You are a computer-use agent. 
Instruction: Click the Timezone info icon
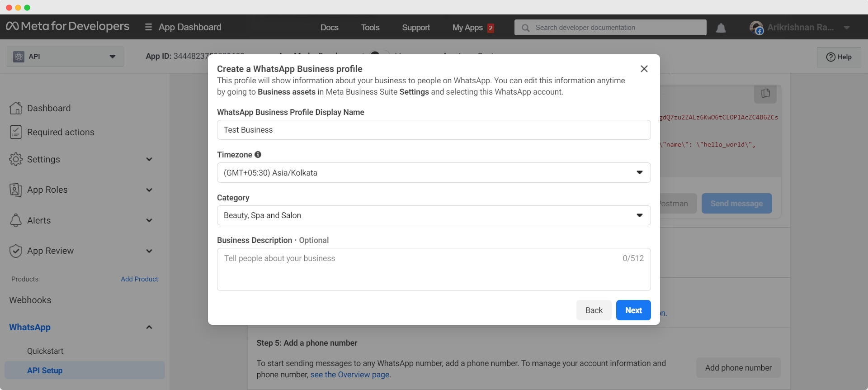click(x=258, y=154)
